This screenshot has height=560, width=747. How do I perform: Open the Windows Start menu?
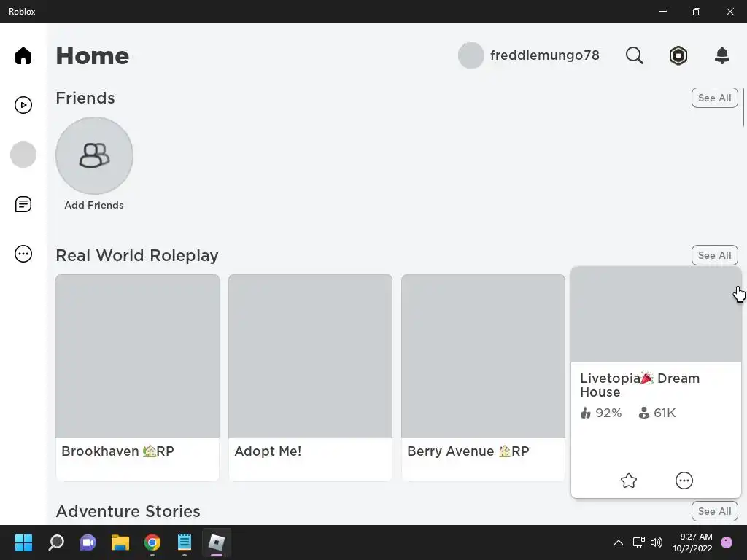pos(23,542)
